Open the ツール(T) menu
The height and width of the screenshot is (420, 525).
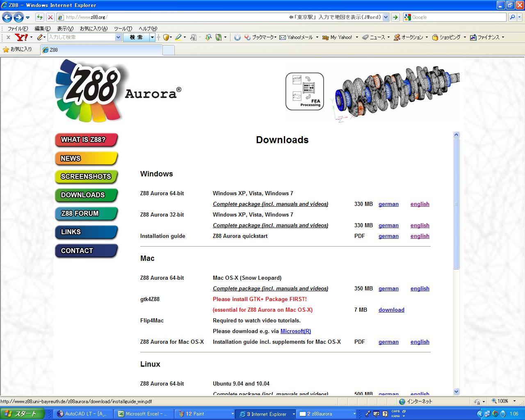pyautogui.click(x=123, y=28)
